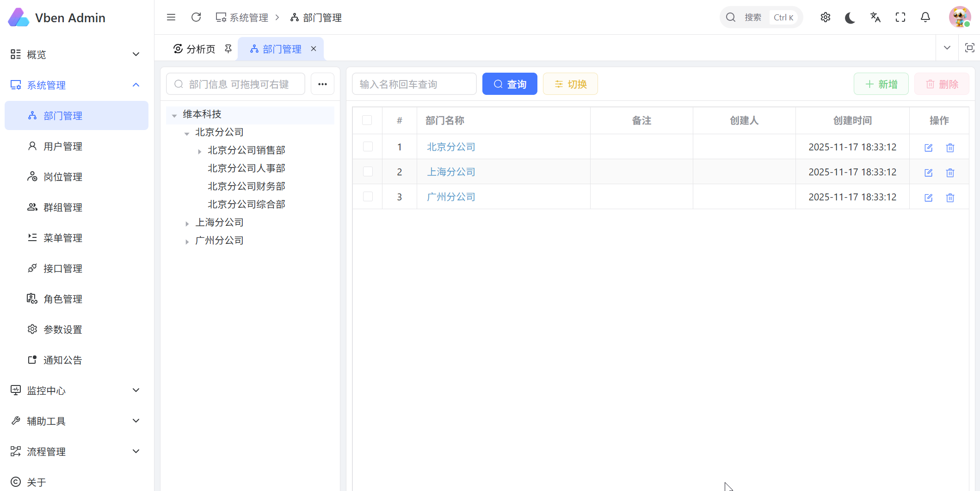Click edit icon for 北京分公司 row

928,148
